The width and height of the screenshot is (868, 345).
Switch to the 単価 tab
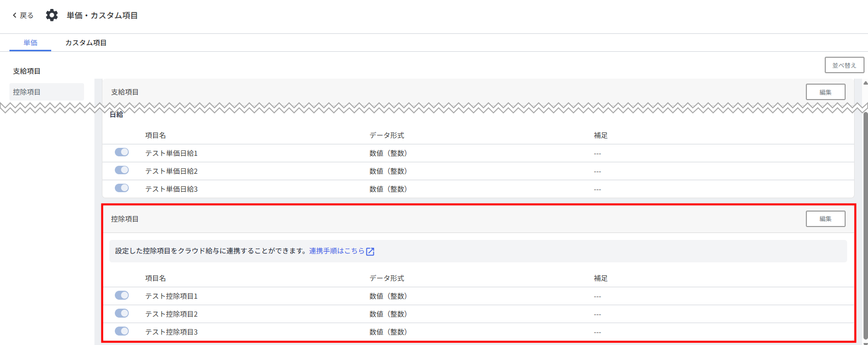click(30, 43)
